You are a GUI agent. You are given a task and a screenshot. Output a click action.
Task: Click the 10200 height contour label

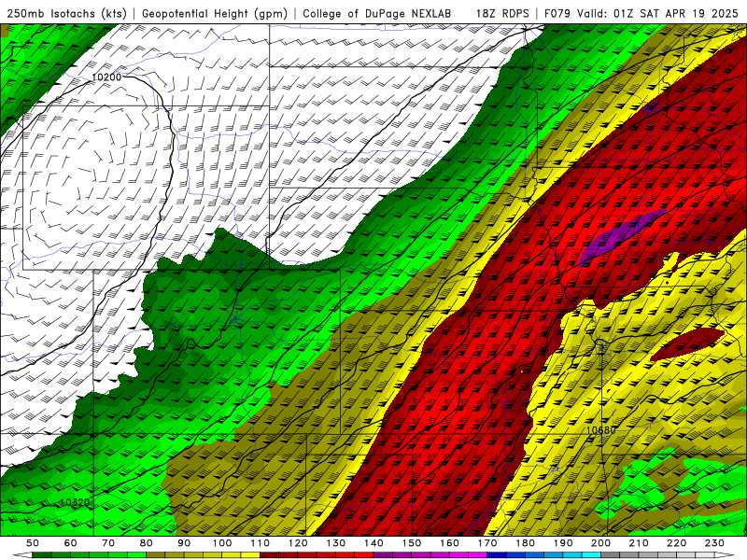coord(106,77)
